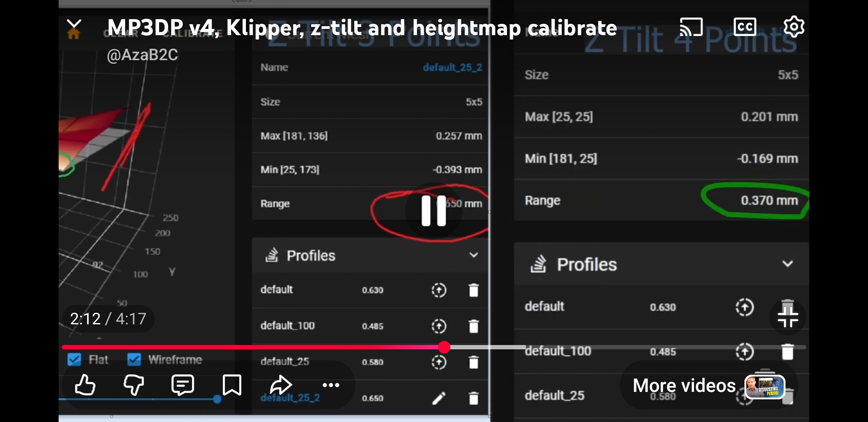The width and height of the screenshot is (868, 422).
Task: Pause the video playback
Action: (x=434, y=211)
